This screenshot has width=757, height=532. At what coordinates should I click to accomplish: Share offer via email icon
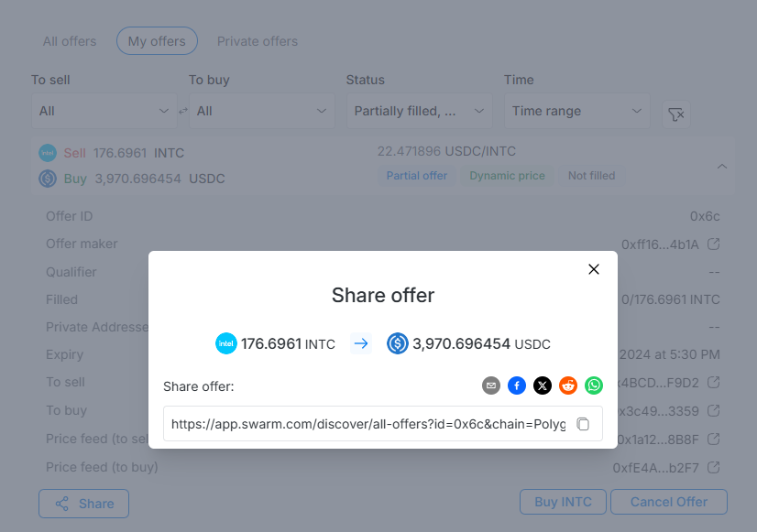491,386
